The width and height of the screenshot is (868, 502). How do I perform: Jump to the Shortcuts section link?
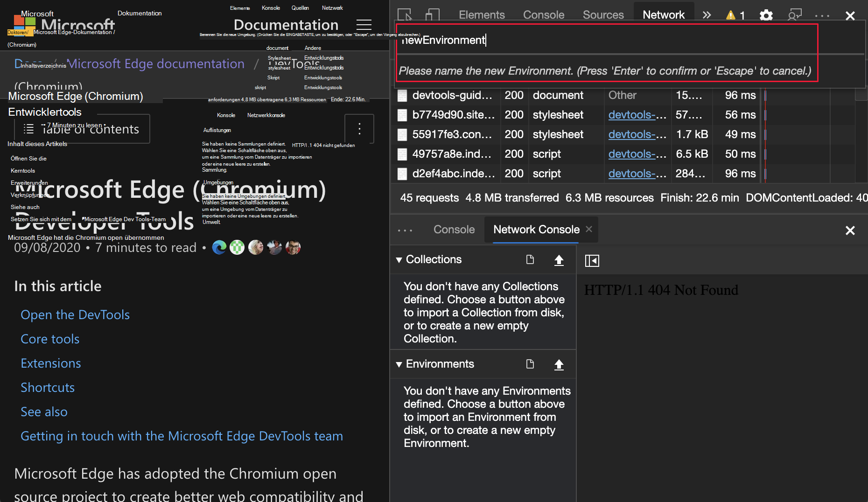tap(48, 388)
